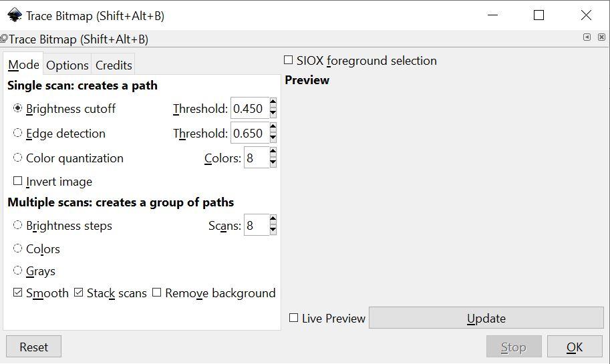Open the Credits tab

click(x=114, y=65)
